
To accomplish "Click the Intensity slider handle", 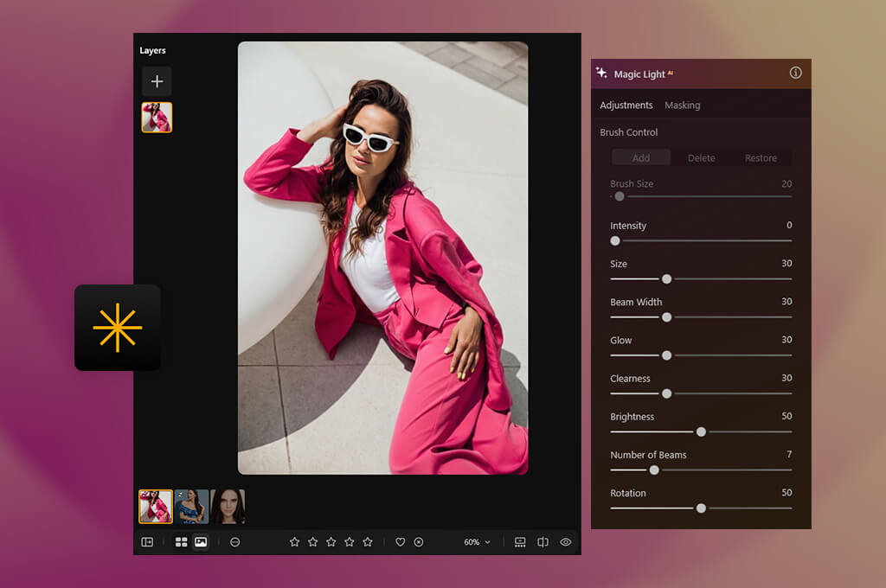I will tap(615, 240).
